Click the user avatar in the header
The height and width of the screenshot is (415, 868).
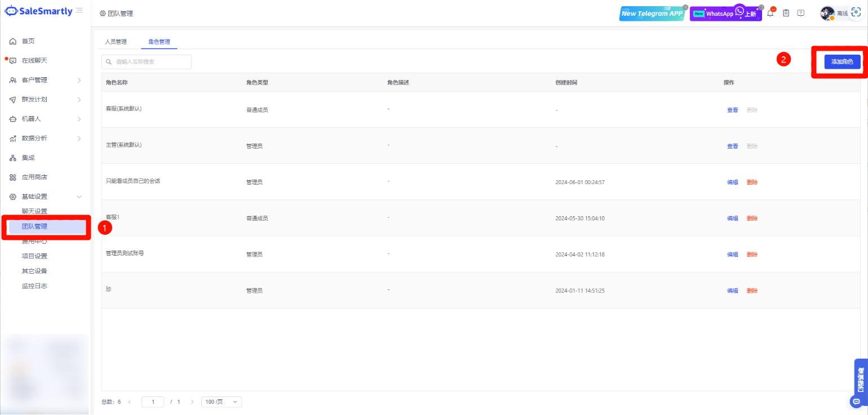tap(827, 14)
